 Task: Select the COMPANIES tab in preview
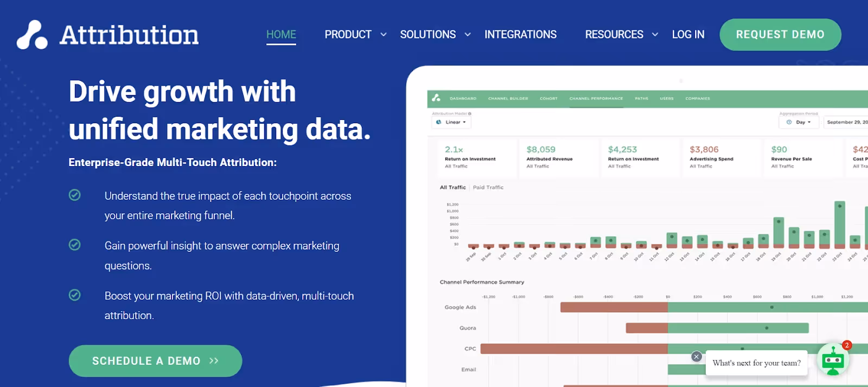698,99
